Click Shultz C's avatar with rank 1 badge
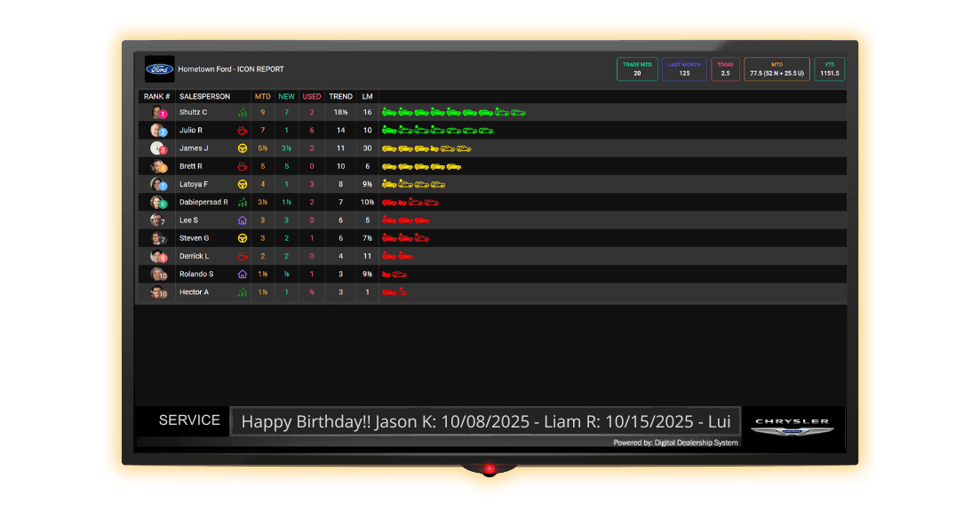This screenshot has height=511, width=980. 158,113
